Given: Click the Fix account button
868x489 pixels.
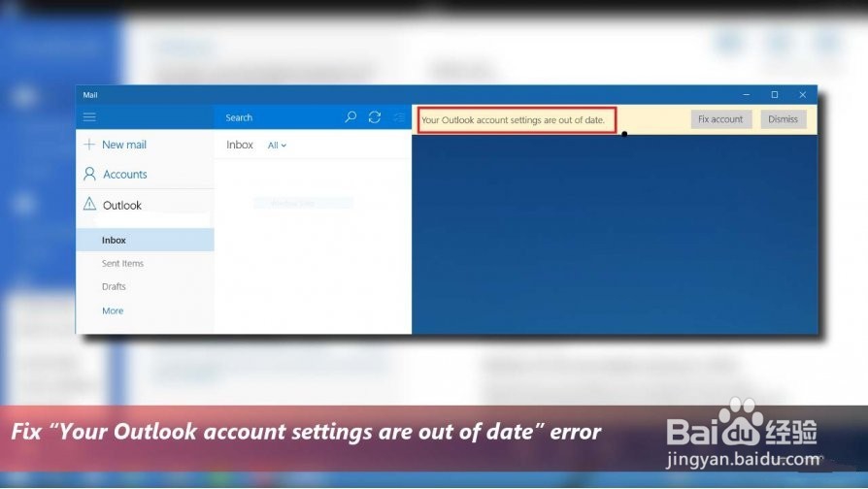Looking at the screenshot, I should point(720,119).
